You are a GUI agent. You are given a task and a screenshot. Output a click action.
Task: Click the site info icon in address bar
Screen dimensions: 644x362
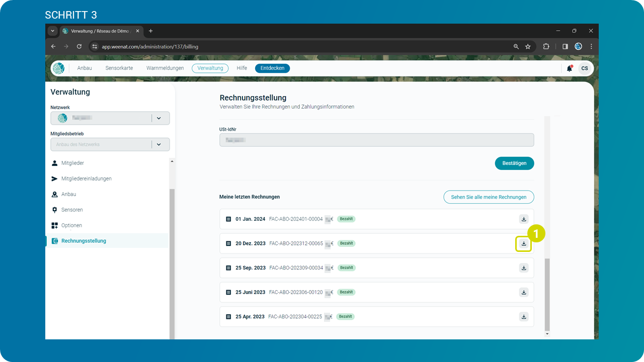click(x=95, y=46)
